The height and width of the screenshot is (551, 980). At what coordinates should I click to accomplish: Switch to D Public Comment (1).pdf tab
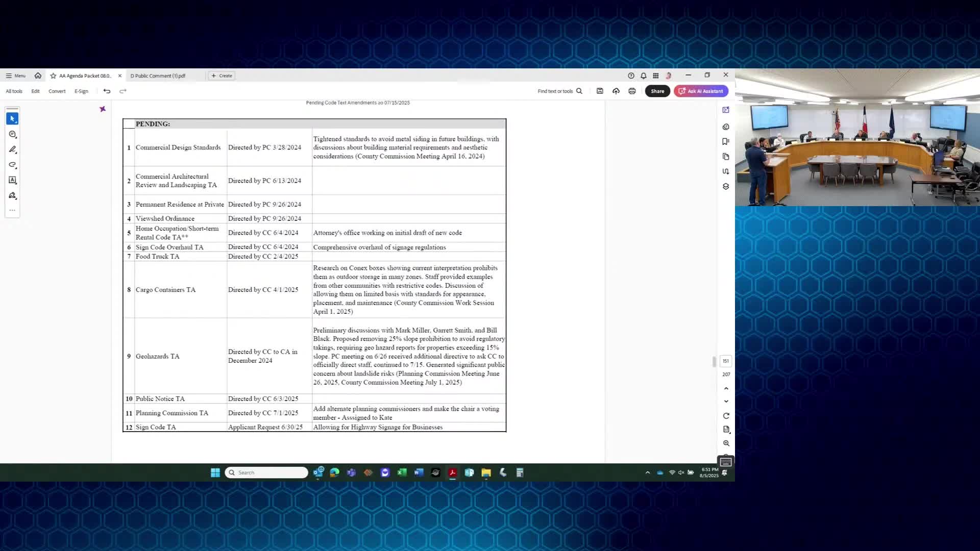coord(158,76)
